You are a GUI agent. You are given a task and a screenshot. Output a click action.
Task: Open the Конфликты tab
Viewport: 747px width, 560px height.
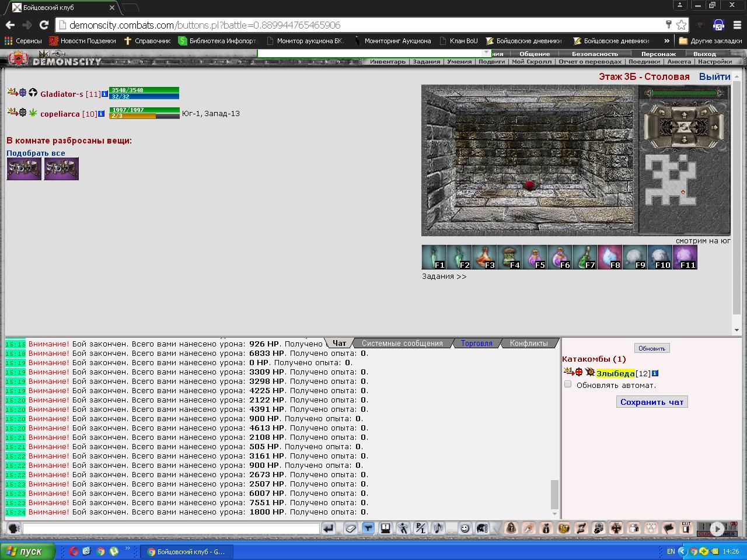(x=529, y=343)
